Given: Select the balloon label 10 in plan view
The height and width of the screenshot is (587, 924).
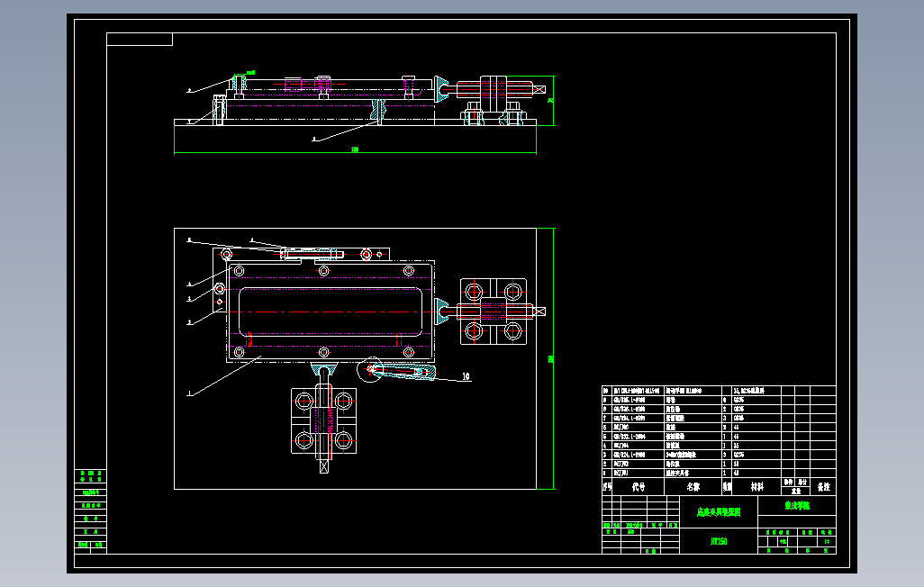Looking at the screenshot, I should pos(466,376).
